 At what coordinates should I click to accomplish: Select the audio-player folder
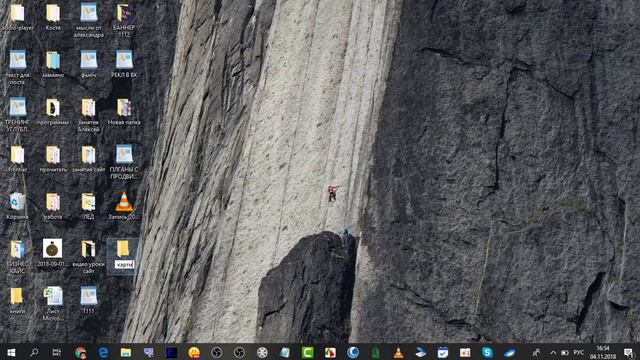[x=17, y=18]
